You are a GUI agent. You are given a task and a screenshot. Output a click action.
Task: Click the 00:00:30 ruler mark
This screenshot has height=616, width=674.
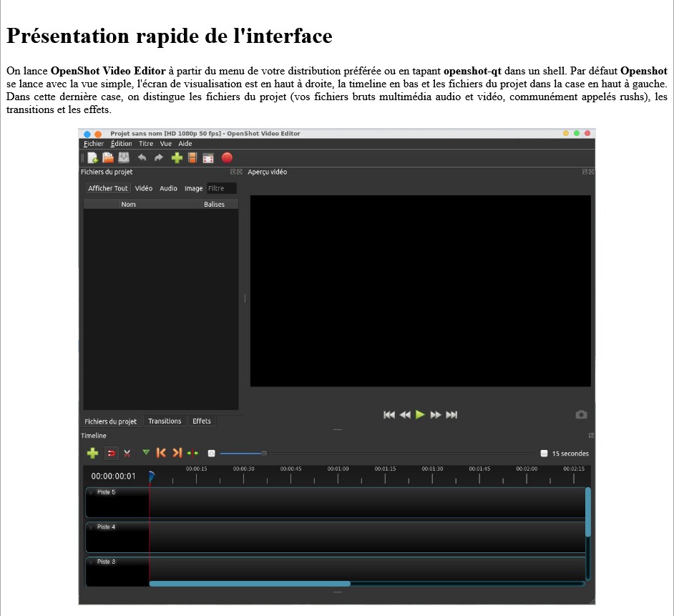243,469
